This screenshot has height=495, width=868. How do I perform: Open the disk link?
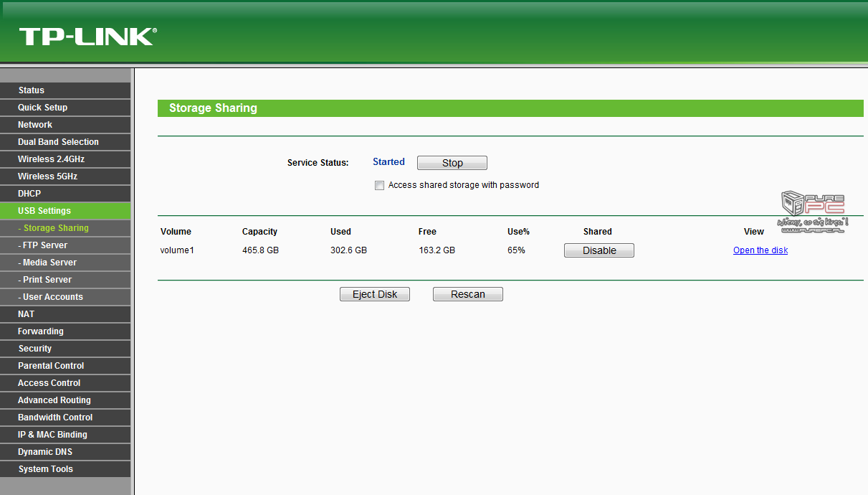[x=760, y=250]
